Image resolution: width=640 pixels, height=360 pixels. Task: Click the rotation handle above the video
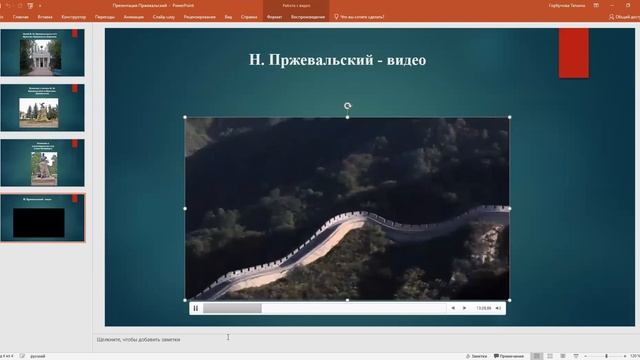(347, 106)
